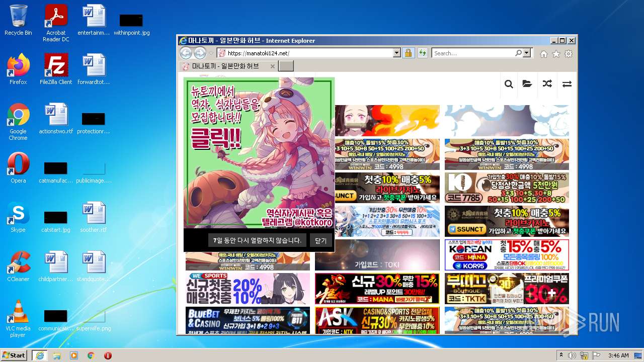
Task: Open the ASK Casino & Sports banner
Action: (377, 320)
